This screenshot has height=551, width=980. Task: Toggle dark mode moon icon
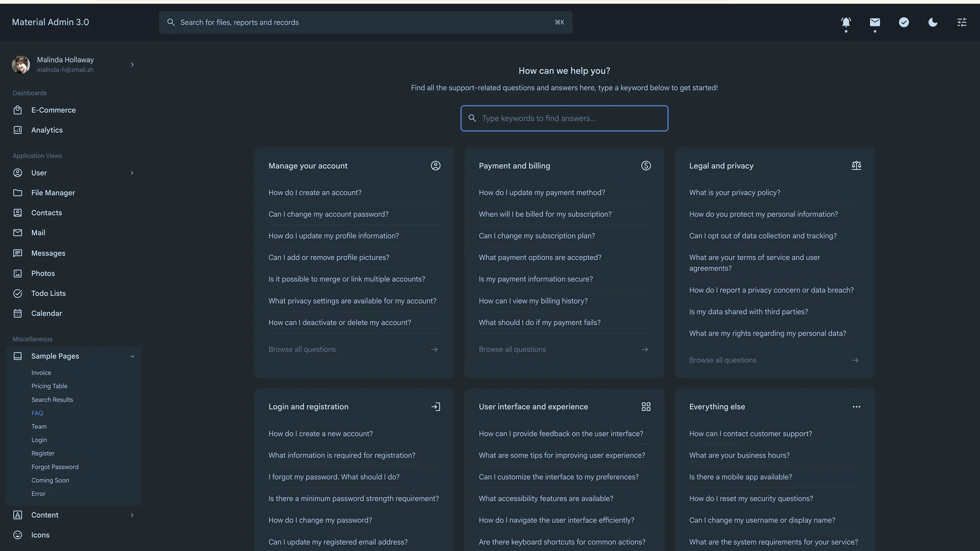(933, 22)
